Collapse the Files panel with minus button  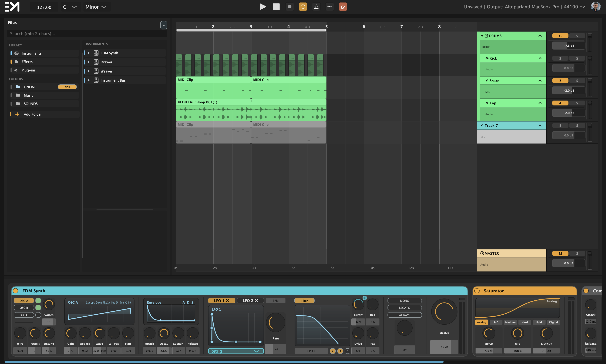click(164, 25)
